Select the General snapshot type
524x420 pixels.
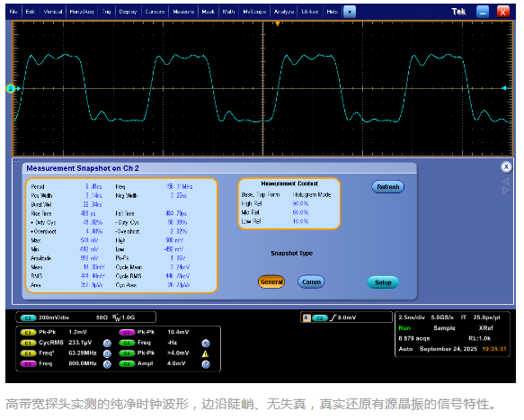271,281
